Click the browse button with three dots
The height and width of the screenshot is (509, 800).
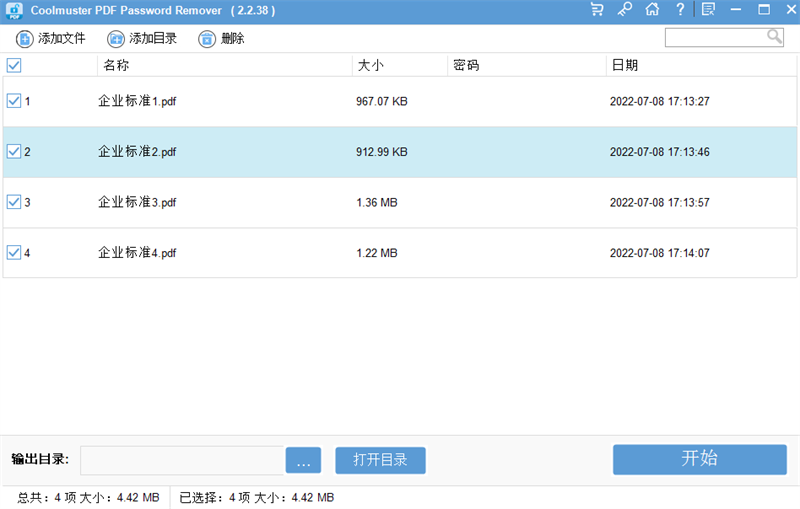click(x=303, y=460)
